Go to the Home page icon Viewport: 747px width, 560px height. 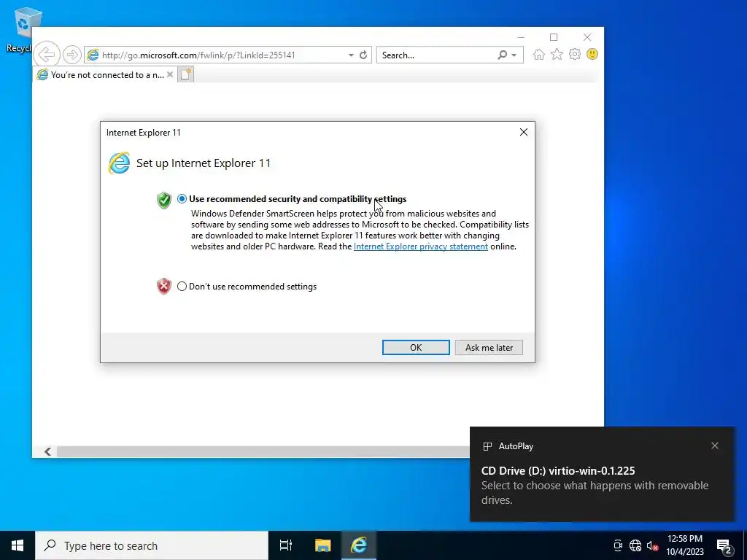tap(539, 54)
